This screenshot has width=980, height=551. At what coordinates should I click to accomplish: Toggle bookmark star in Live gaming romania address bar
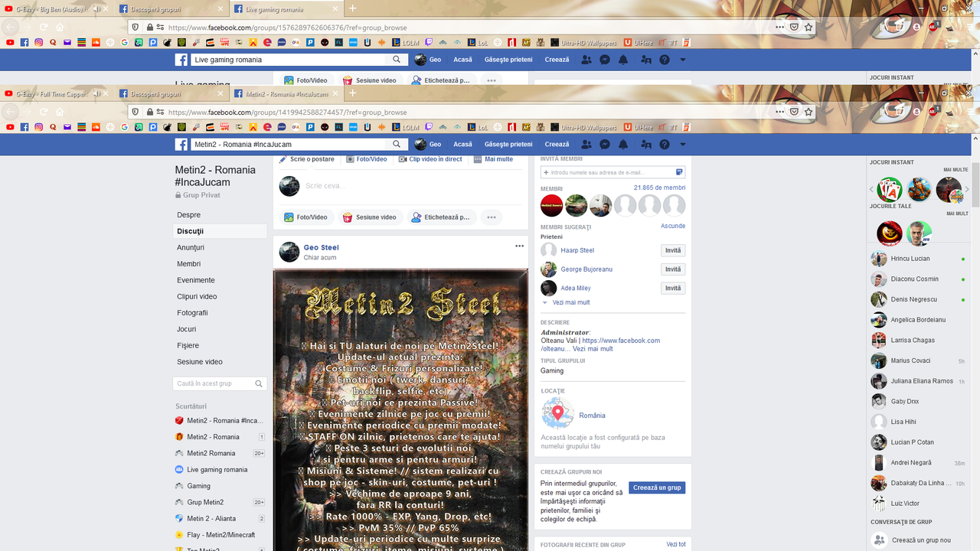tap(808, 27)
